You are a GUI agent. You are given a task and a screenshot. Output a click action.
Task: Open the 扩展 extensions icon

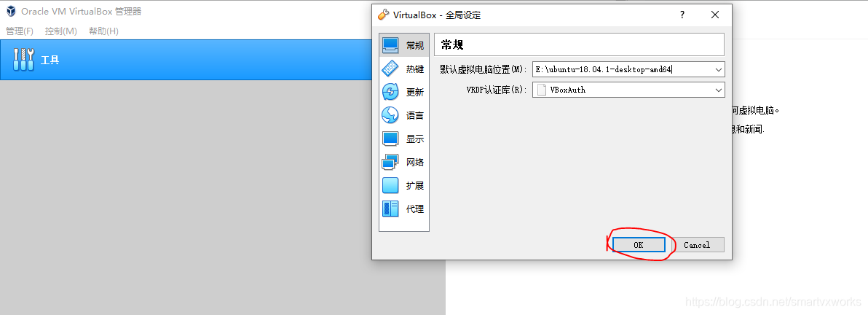click(x=390, y=185)
